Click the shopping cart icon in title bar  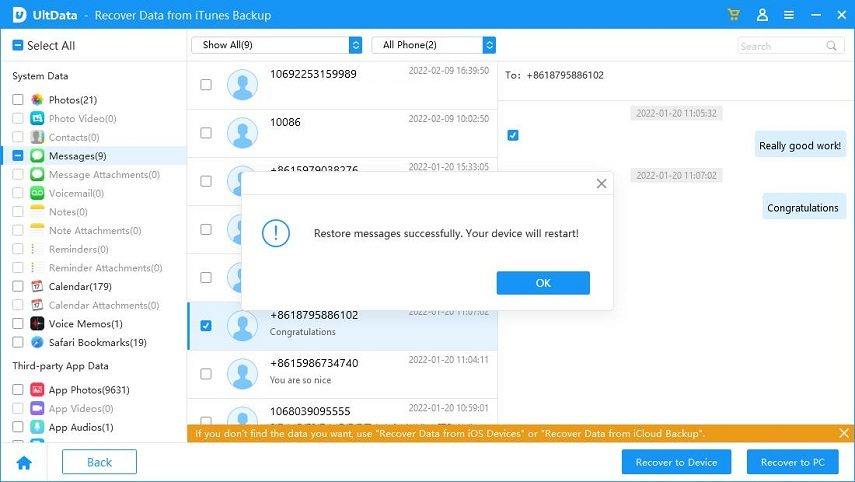click(734, 15)
